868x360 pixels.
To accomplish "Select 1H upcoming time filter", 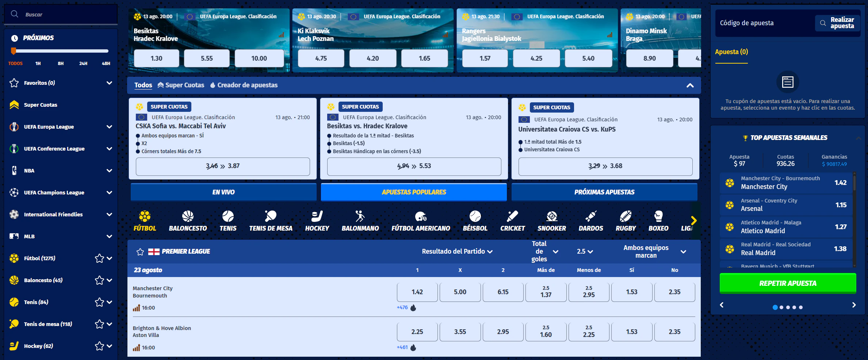I will click(x=38, y=64).
